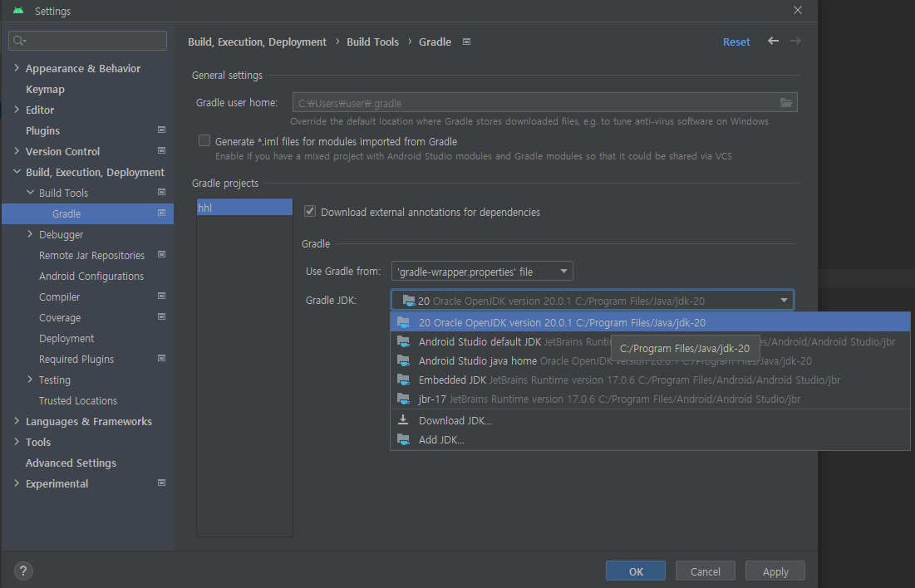
Task: Click the Build Tools breadcrumb
Action: point(373,42)
